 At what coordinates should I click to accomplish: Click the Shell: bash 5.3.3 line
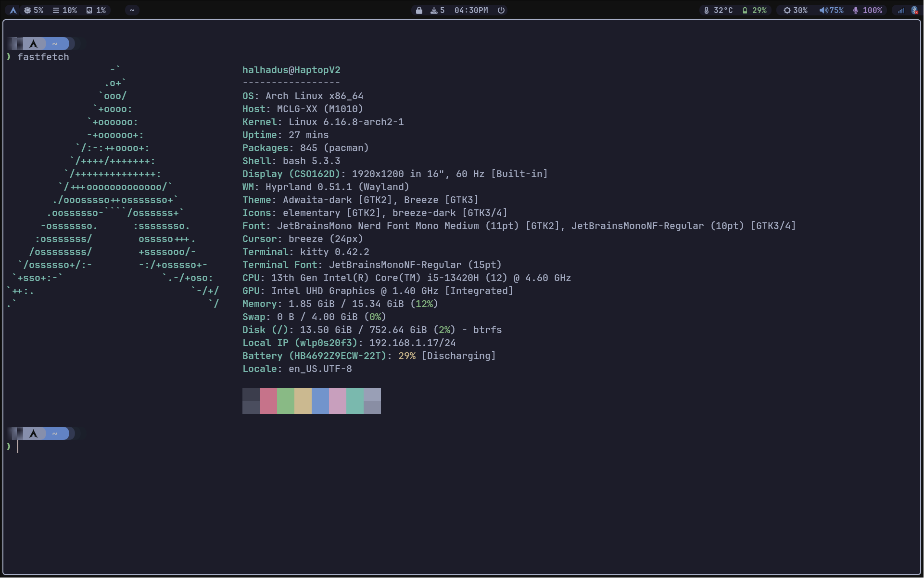pos(291,161)
